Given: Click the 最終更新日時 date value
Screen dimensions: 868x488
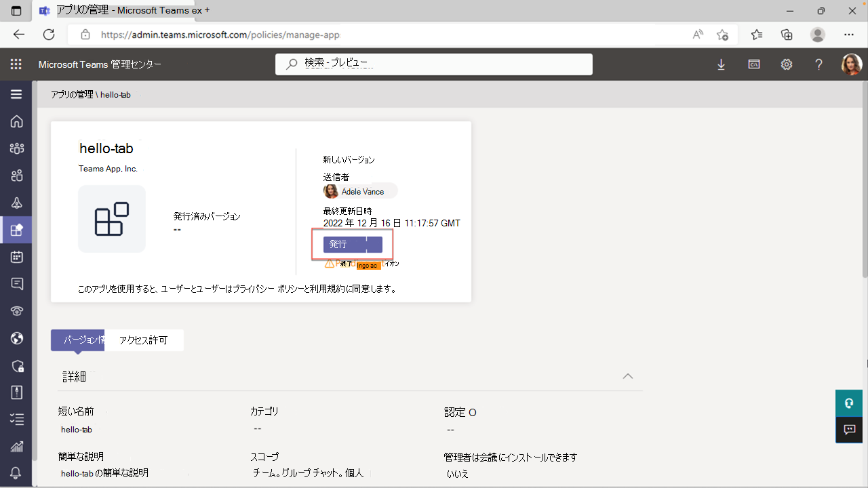Looking at the screenshot, I should (x=392, y=223).
